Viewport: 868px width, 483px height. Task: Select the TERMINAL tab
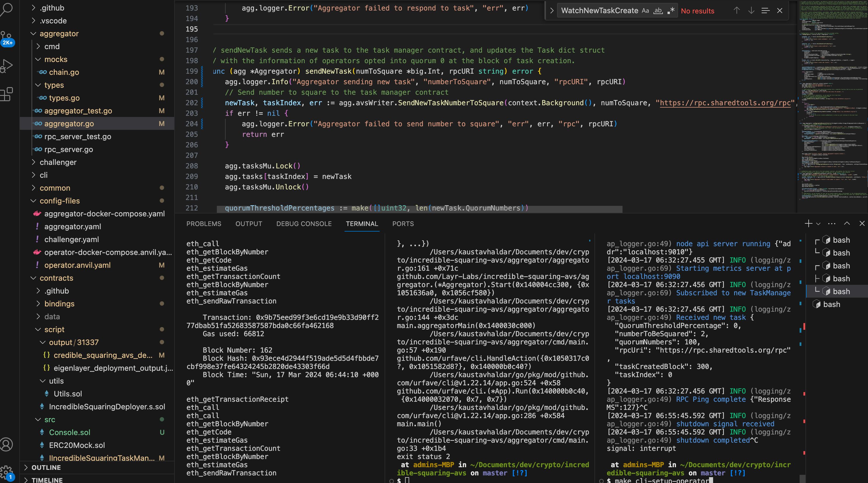tap(362, 224)
